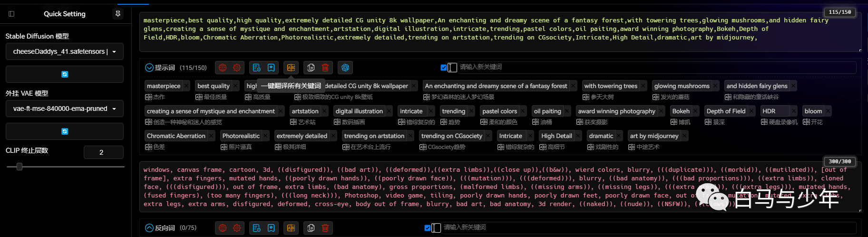The width and height of the screenshot is (868, 237).
Task: Click the 在艺术台上流行 translation text
Action: [371, 147]
